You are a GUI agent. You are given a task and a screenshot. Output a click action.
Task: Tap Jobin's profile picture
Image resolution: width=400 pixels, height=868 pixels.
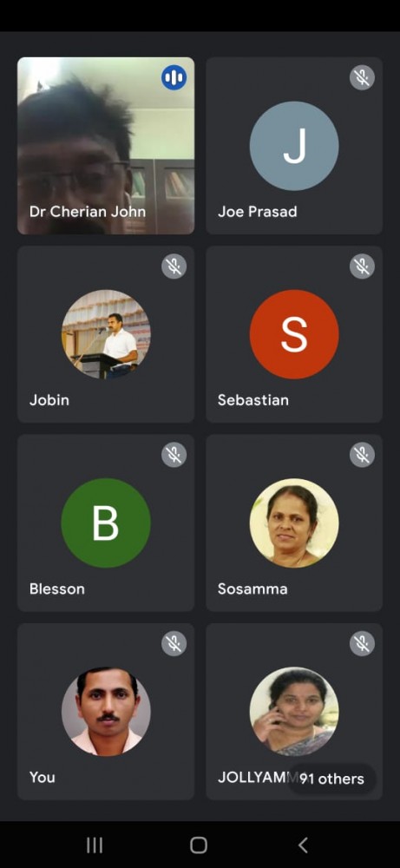pyautogui.click(x=106, y=334)
